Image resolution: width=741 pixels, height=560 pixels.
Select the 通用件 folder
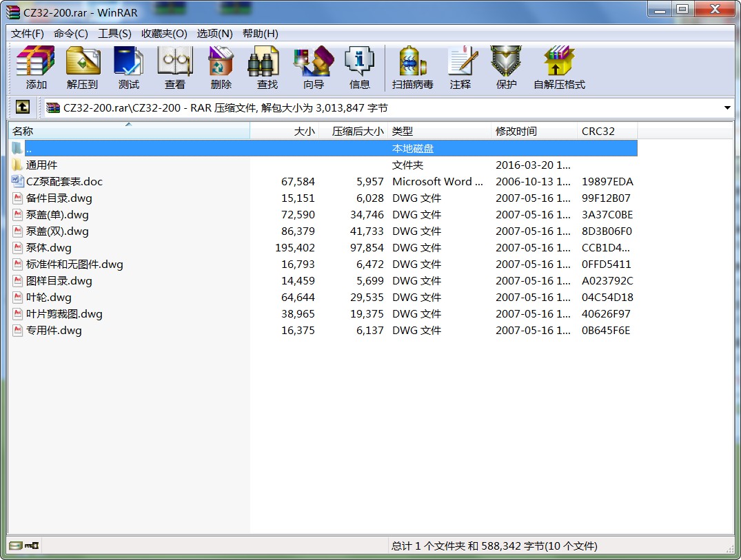[x=41, y=165]
